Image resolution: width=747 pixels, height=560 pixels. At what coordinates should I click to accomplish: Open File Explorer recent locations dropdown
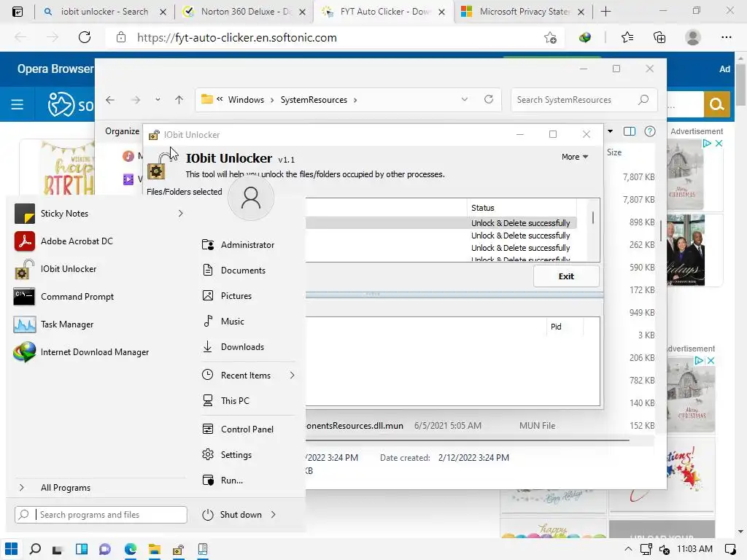coord(158,100)
